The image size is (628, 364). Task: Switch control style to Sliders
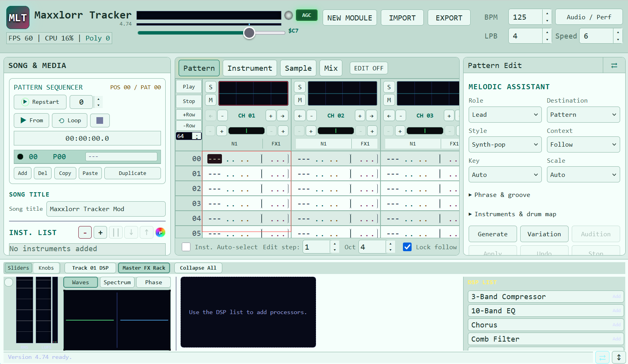18,268
